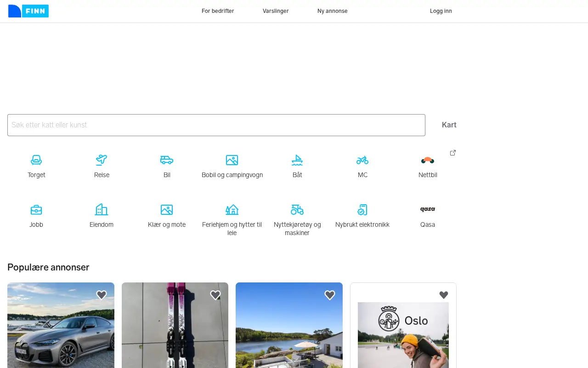
Task: Open the For bedrifter menu
Action: point(218,11)
